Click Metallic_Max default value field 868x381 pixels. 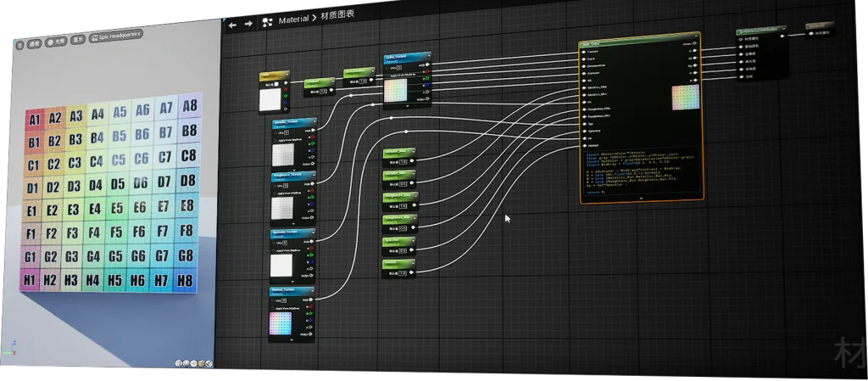click(x=403, y=162)
